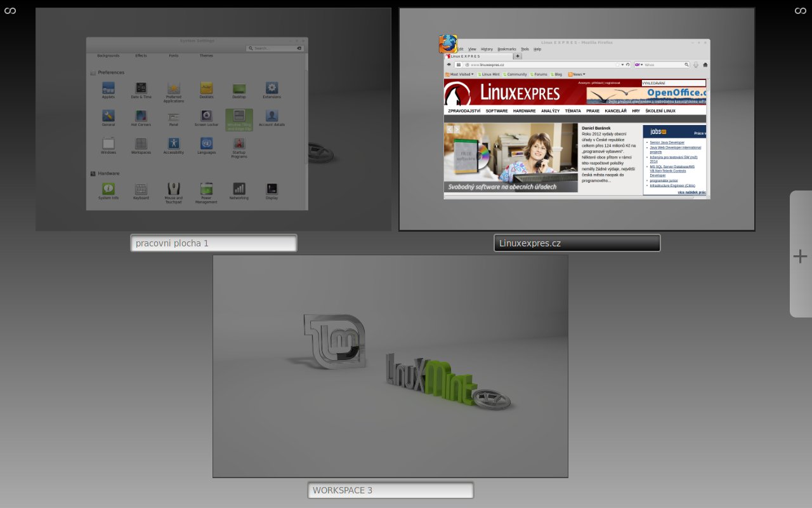Click the Firefox home icon in the toolbar
The width and height of the screenshot is (812, 508).
pos(705,65)
